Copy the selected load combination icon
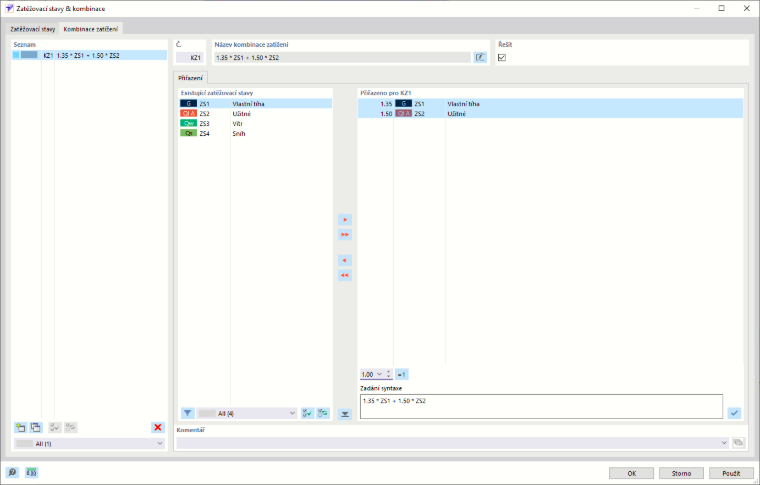This screenshot has width=760, height=485. [x=36, y=427]
